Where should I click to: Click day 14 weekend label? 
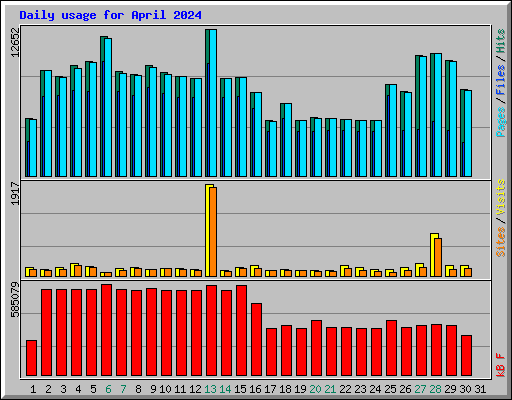tap(225, 389)
